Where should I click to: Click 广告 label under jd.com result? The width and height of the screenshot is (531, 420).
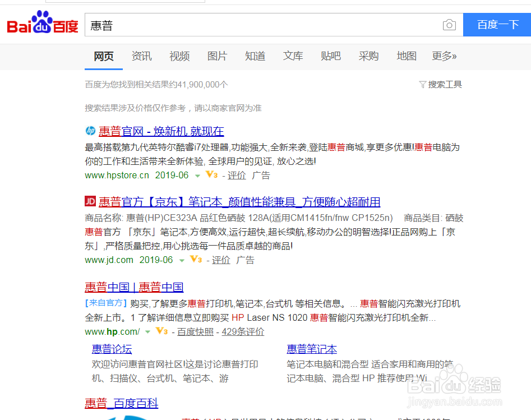[246, 260]
